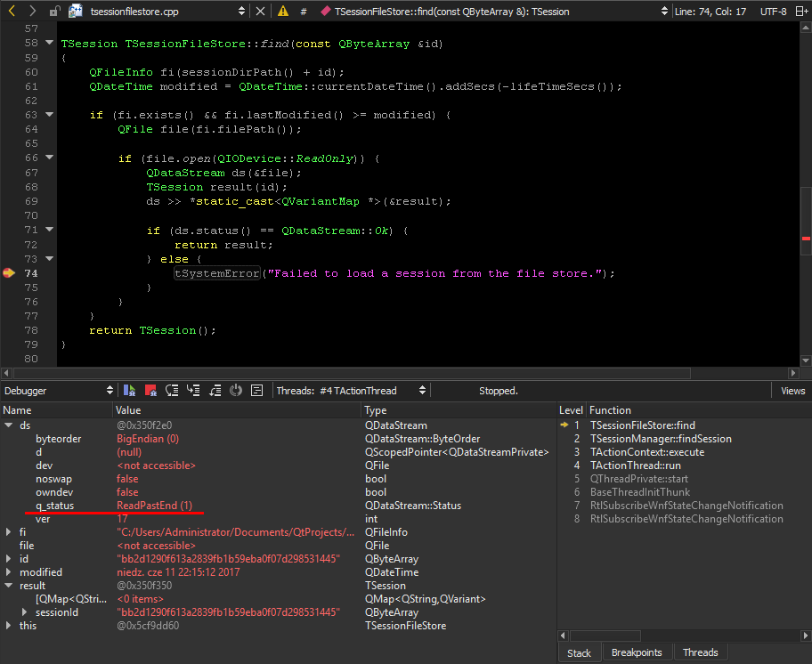Image resolution: width=812 pixels, height=664 pixels.
Task: Click the Stop Debugger icon
Action: point(150,390)
